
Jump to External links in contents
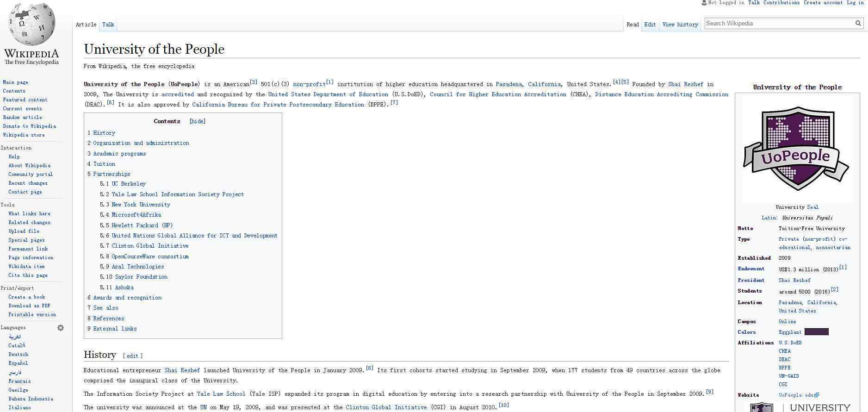(112, 329)
